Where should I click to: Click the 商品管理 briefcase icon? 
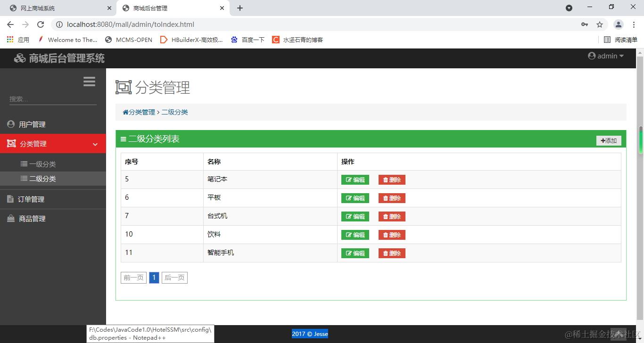[x=10, y=218]
